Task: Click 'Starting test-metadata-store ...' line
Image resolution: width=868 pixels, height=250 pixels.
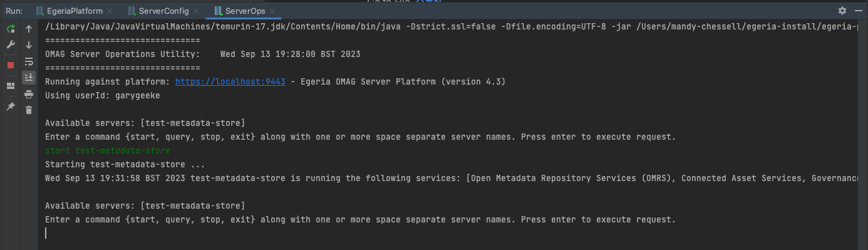Action: [125, 165]
